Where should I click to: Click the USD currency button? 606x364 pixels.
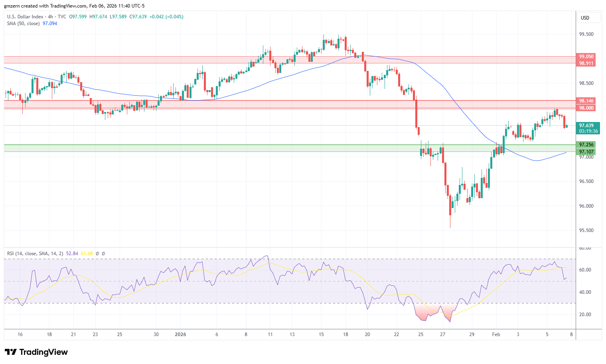pos(589,18)
